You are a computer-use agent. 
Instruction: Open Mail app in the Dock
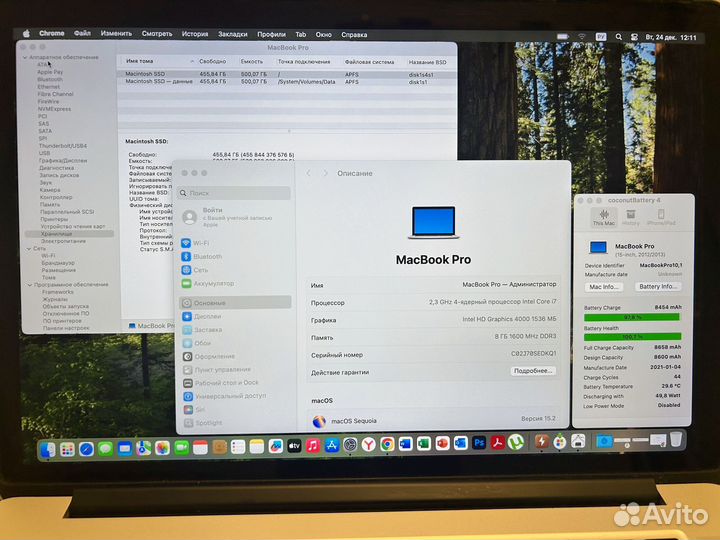click(124, 448)
